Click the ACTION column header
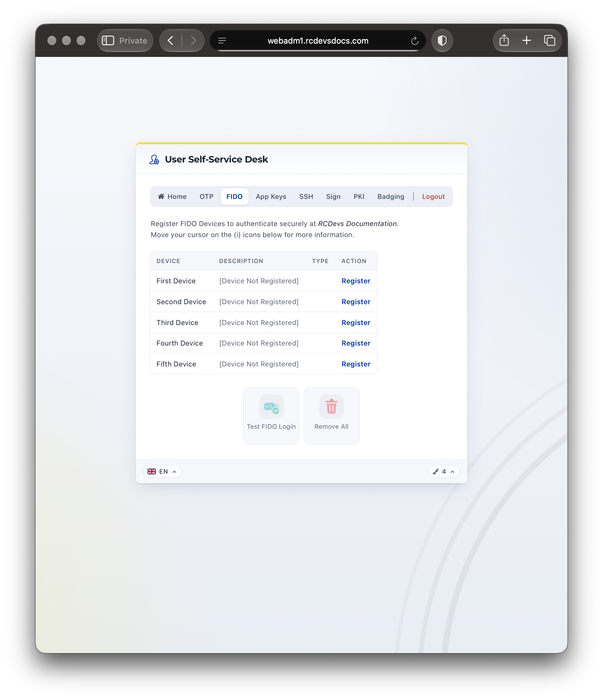603x700 pixels. coord(354,261)
